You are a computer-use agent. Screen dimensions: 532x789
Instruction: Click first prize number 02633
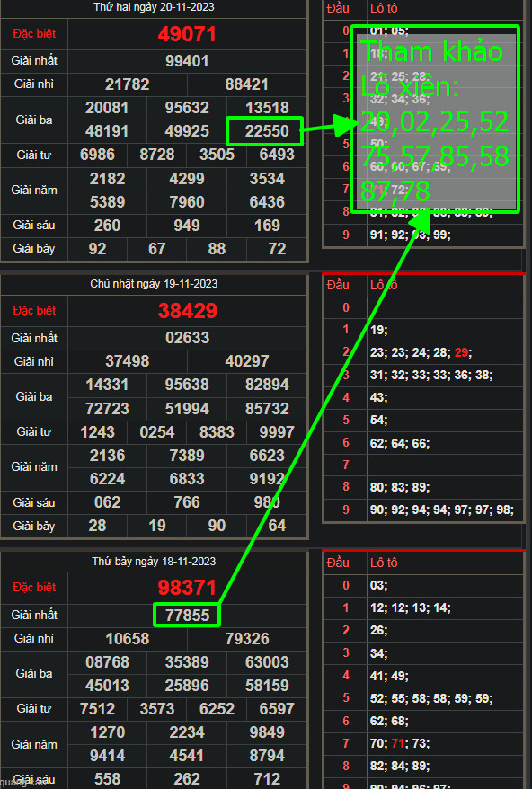(187, 338)
